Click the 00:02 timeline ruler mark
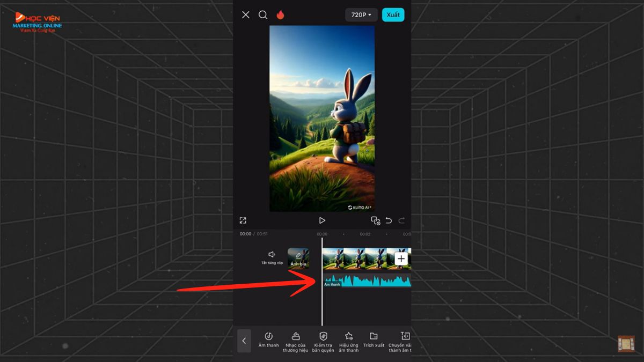Viewport: 644px width, 362px height. point(365,234)
